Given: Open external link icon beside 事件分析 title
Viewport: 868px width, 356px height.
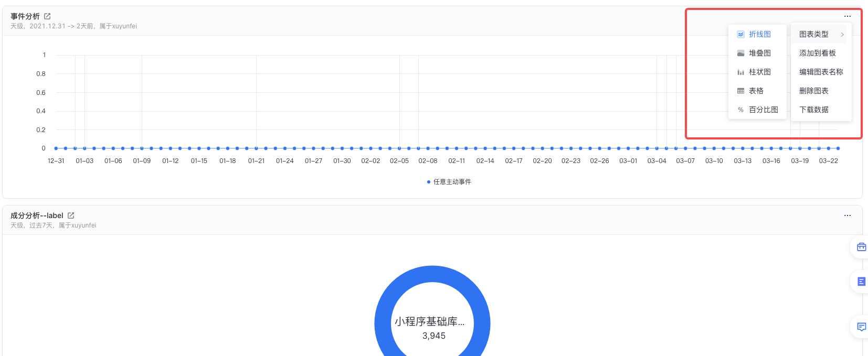Looking at the screenshot, I should click(47, 16).
